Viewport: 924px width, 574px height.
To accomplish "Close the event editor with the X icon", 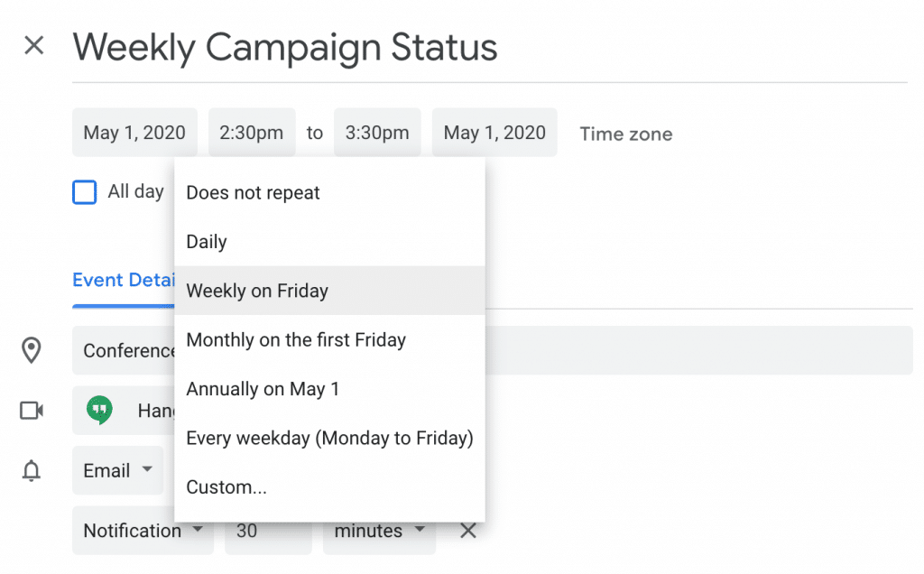I will tap(34, 46).
